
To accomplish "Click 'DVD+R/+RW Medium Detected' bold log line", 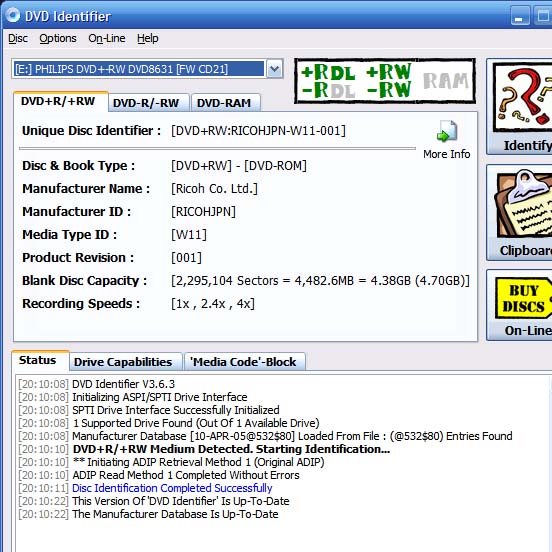I will coord(231,449).
